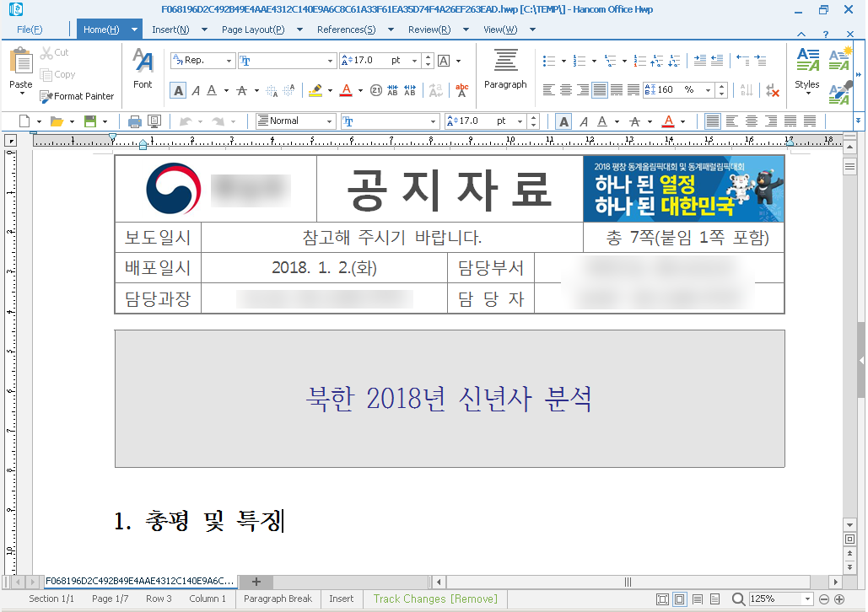Image resolution: width=868 pixels, height=612 pixels.
Task: Click Format Painter in the ribbon
Action: tap(77, 96)
